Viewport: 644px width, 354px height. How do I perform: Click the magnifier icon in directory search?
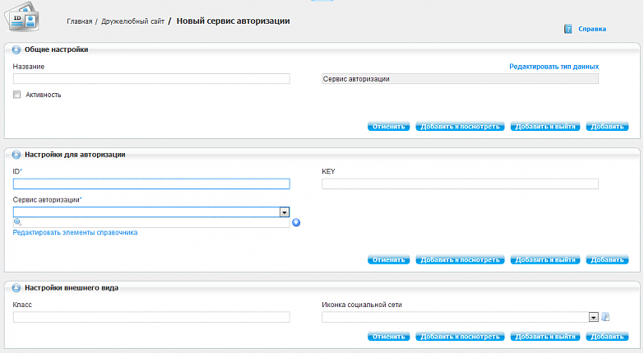pos(17,222)
